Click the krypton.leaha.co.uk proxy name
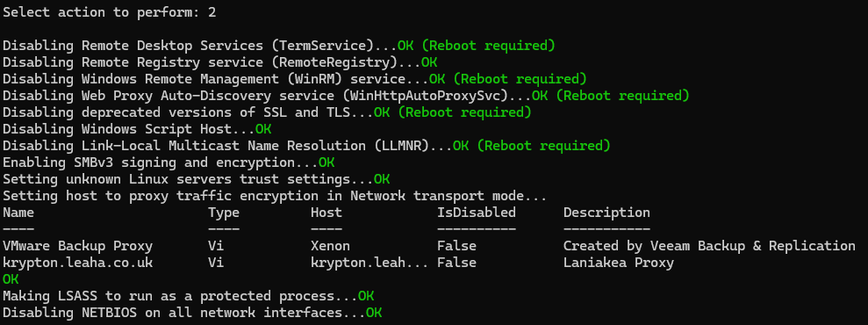This screenshot has width=868, height=325. coord(77,263)
